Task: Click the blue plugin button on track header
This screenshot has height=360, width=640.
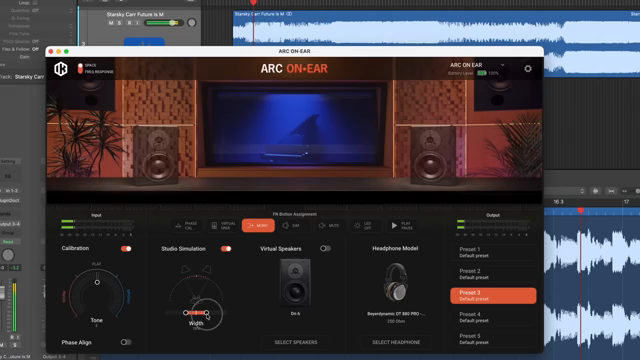Action: (x=144, y=42)
